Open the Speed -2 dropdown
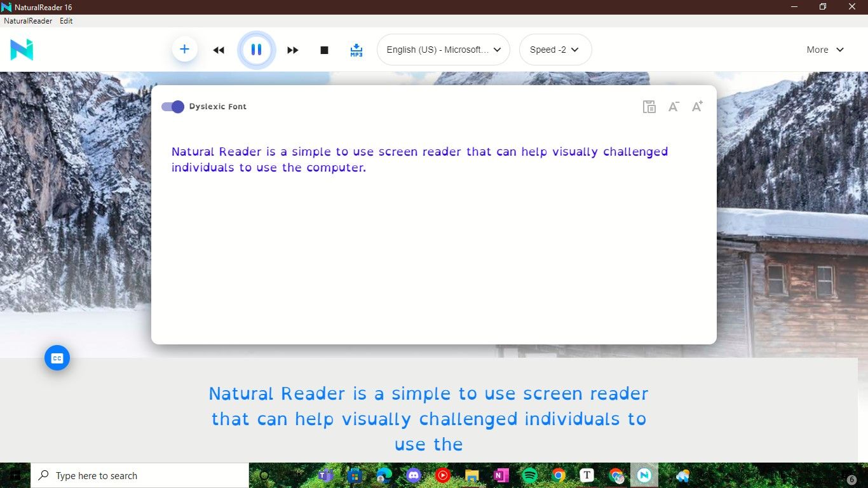 click(555, 50)
